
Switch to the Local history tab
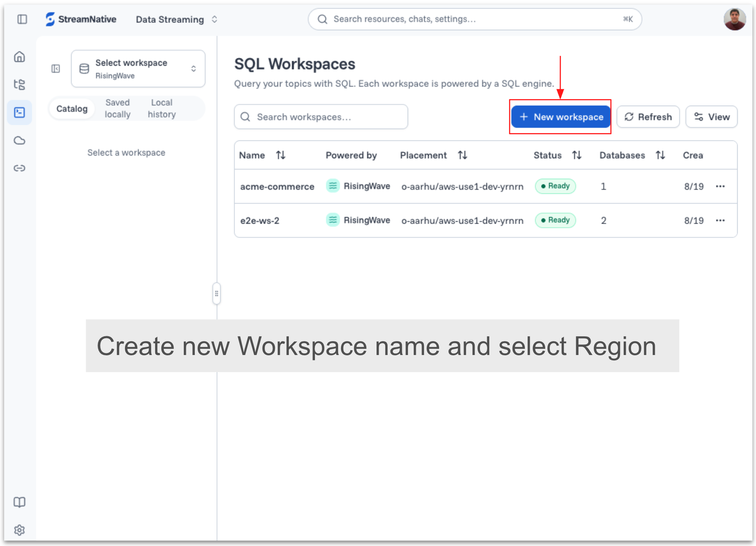click(162, 109)
